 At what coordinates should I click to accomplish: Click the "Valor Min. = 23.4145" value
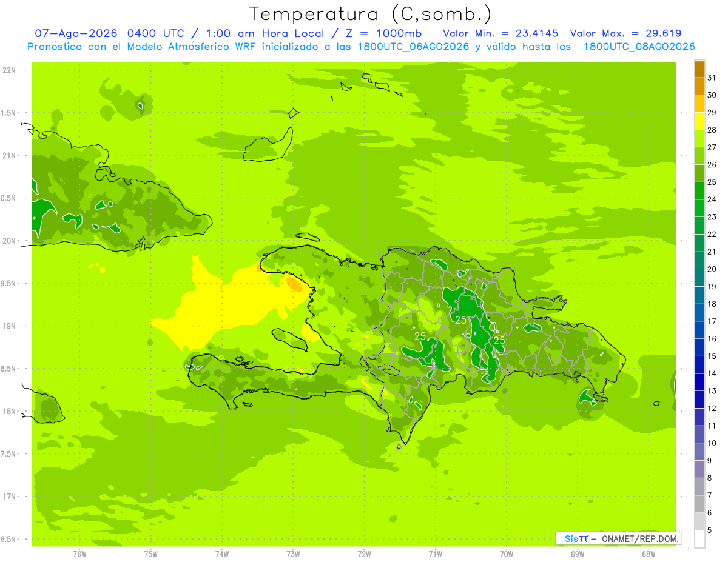coord(500,33)
